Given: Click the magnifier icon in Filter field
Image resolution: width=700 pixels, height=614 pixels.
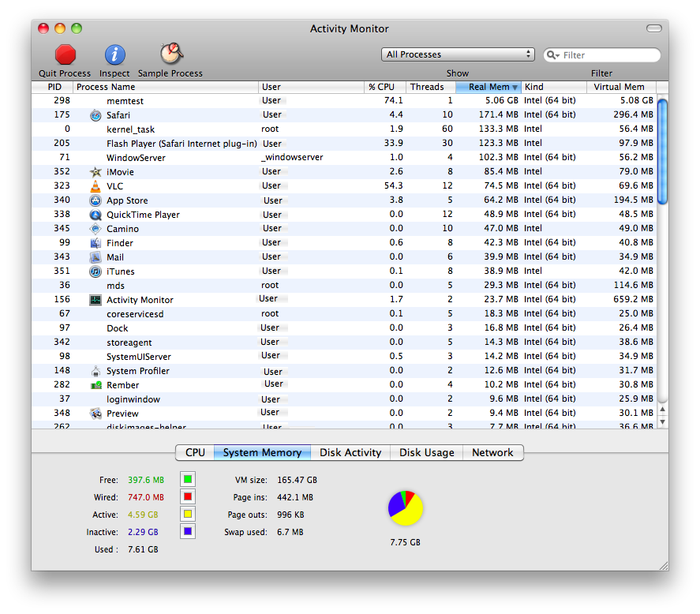Looking at the screenshot, I should point(552,55).
